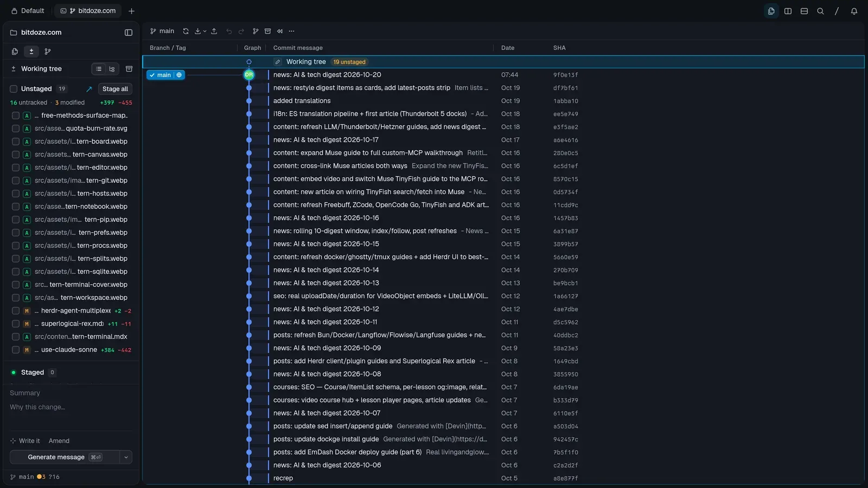
Task: Open notifications bell icon
Action: pos(854,11)
